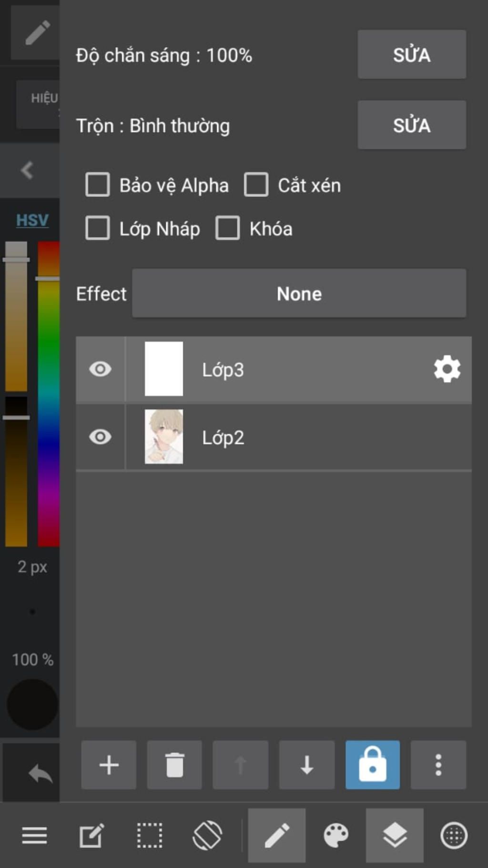Open the hamburger main menu
488x868 pixels.
[34, 836]
